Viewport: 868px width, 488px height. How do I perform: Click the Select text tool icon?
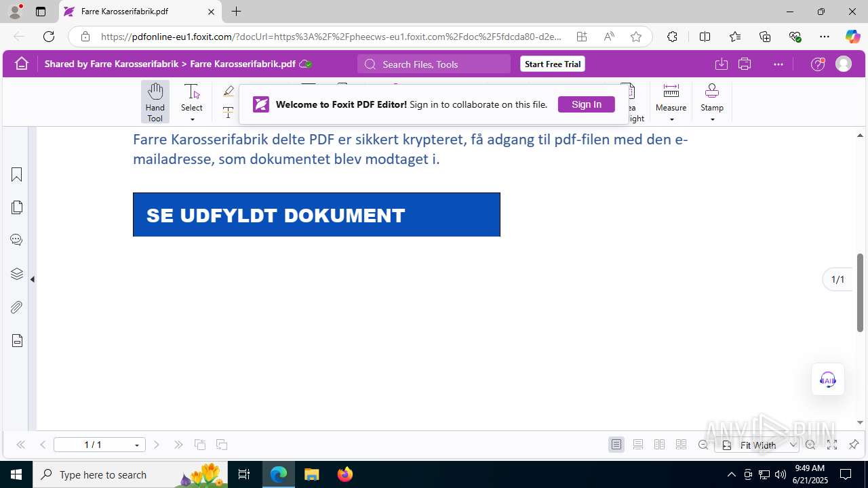tap(192, 91)
